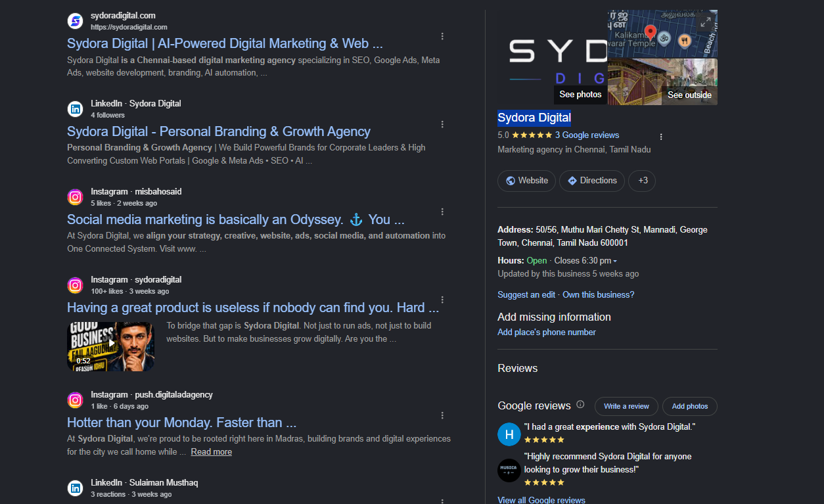Click the Directions button

592,181
